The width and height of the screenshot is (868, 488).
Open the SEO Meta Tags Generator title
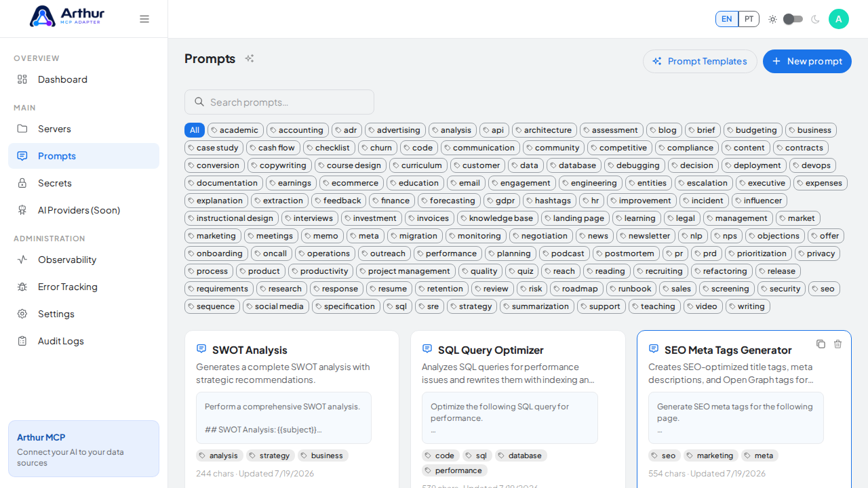pos(728,350)
